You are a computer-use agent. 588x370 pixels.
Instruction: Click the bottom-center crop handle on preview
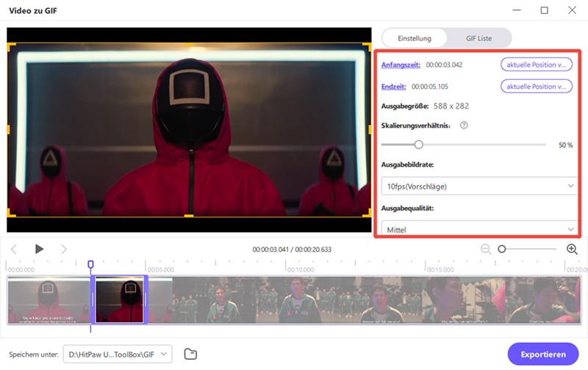[x=189, y=216]
